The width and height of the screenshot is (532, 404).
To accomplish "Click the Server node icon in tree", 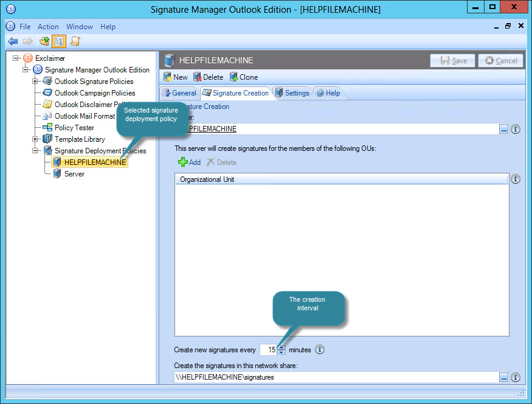I will [x=57, y=174].
